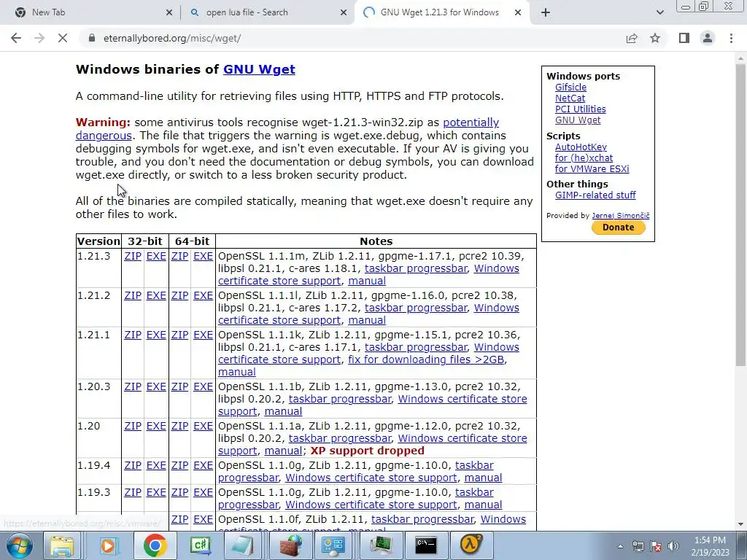Image resolution: width=747 pixels, height=560 pixels.
Task: Launch the media player taskbar icon
Action: pyautogui.click(x=108, y=545)
